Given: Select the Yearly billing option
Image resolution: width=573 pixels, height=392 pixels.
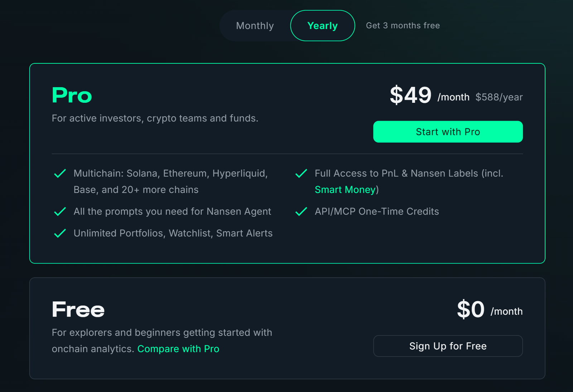Looking at the screenshot, I should tap(322, 25).
